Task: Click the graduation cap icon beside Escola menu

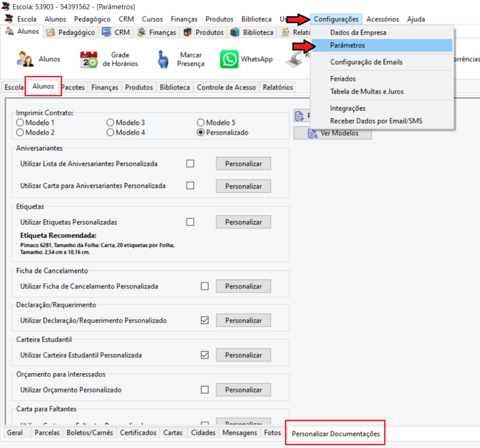Action: (x=9, y=18)
